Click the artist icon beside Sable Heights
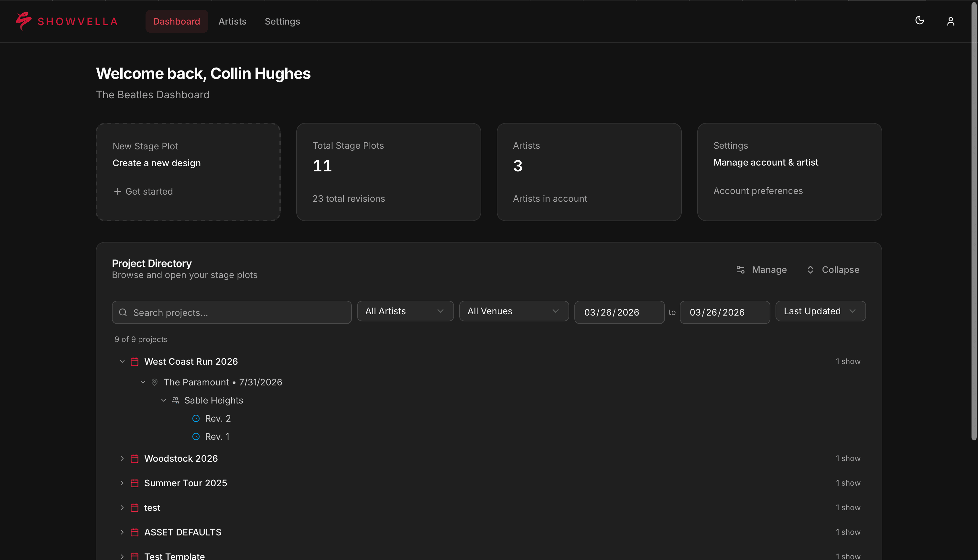 click(175, 400)
